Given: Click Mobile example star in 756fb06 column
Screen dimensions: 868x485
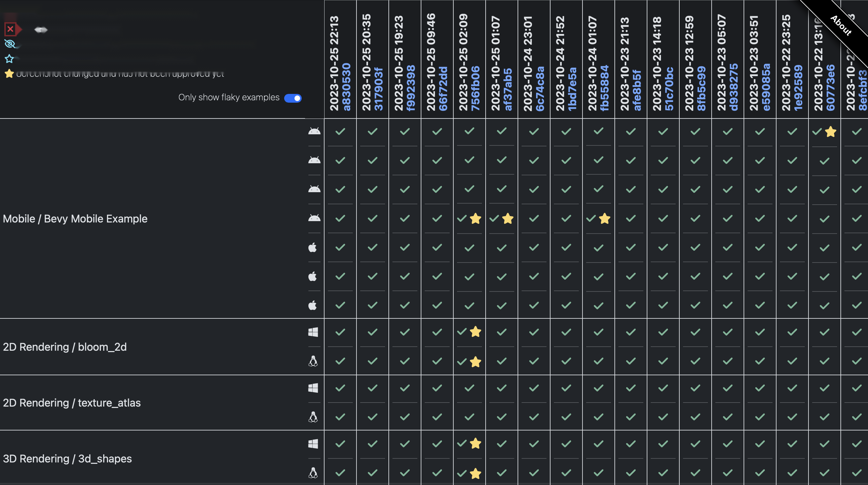Looking at the screenshot, I should (476, 218).
